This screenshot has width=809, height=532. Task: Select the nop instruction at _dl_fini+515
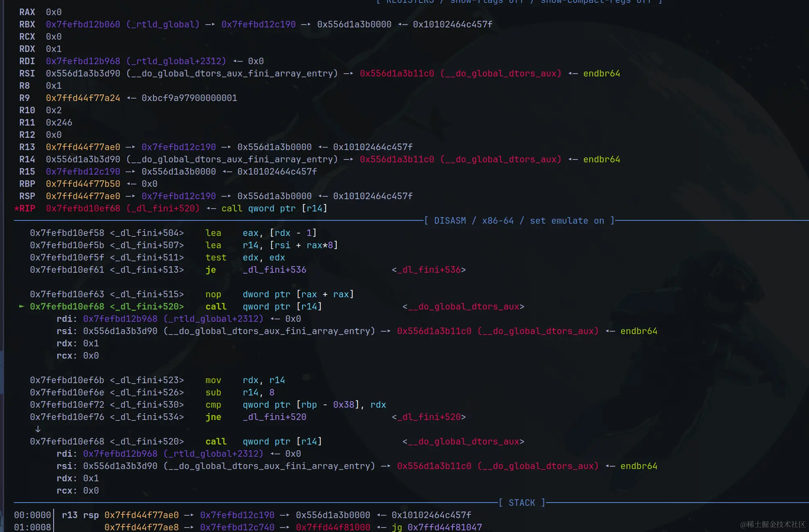[213, 294]
